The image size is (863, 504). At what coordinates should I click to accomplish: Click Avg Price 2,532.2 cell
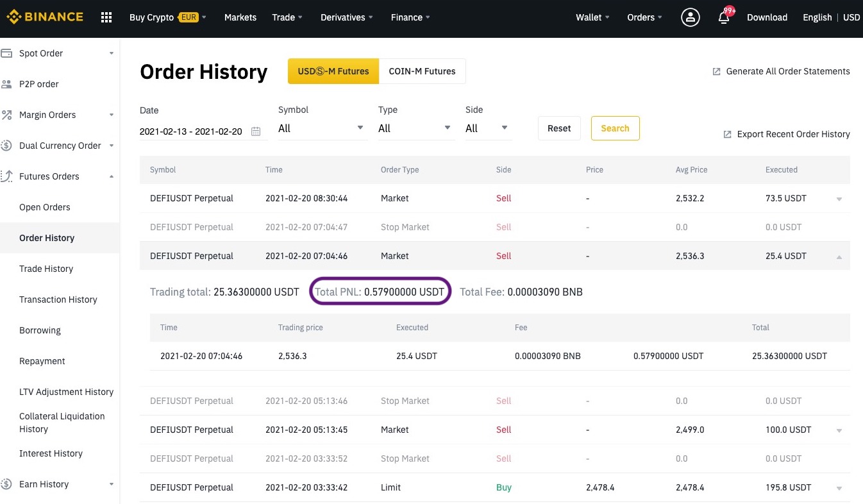click(690, 198)
